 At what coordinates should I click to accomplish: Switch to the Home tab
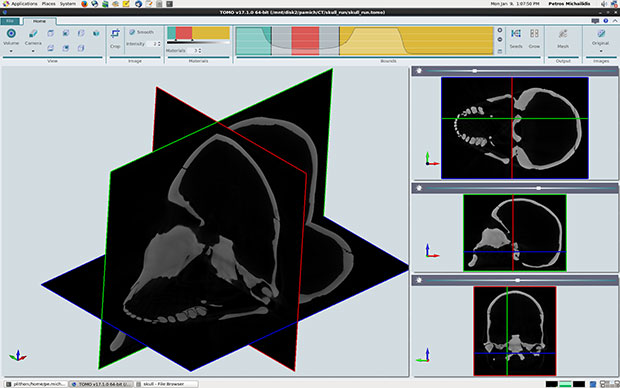point(39,21)
